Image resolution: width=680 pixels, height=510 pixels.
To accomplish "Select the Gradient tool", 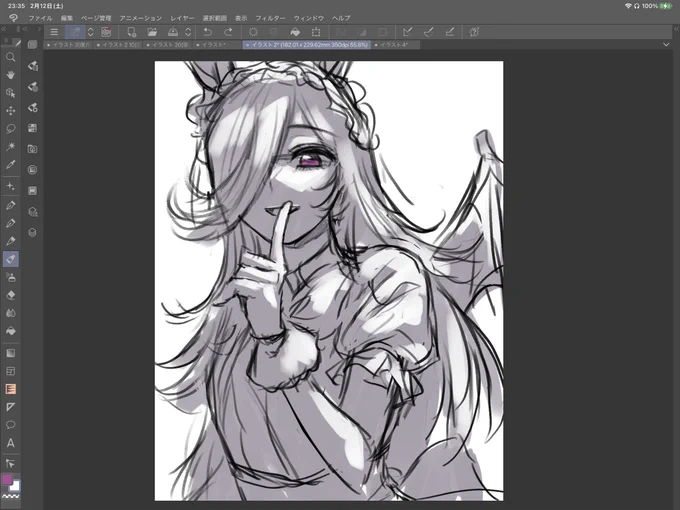I will point(10,353).
